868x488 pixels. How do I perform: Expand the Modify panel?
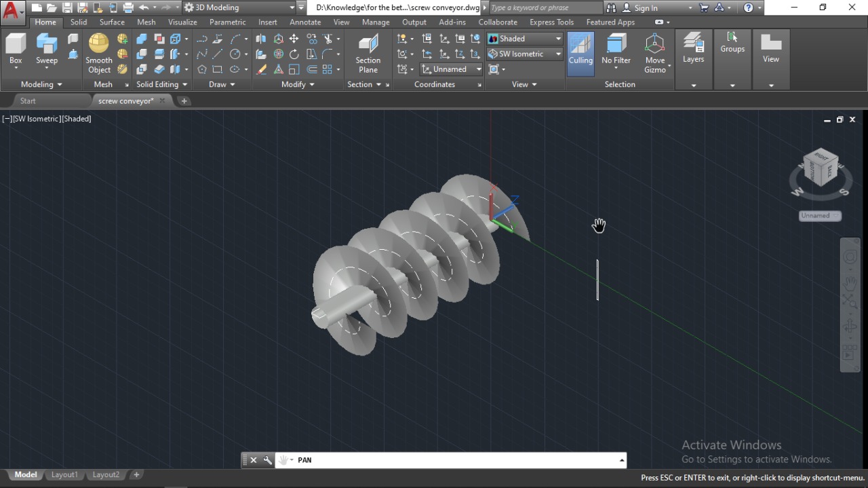coord(298,84)
